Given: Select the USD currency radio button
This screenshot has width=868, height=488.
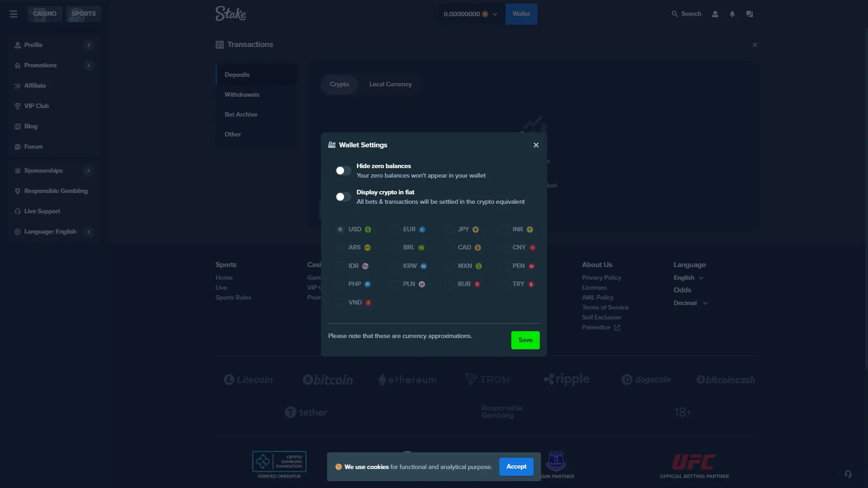Looking at the screenshot, I should 340,230.
